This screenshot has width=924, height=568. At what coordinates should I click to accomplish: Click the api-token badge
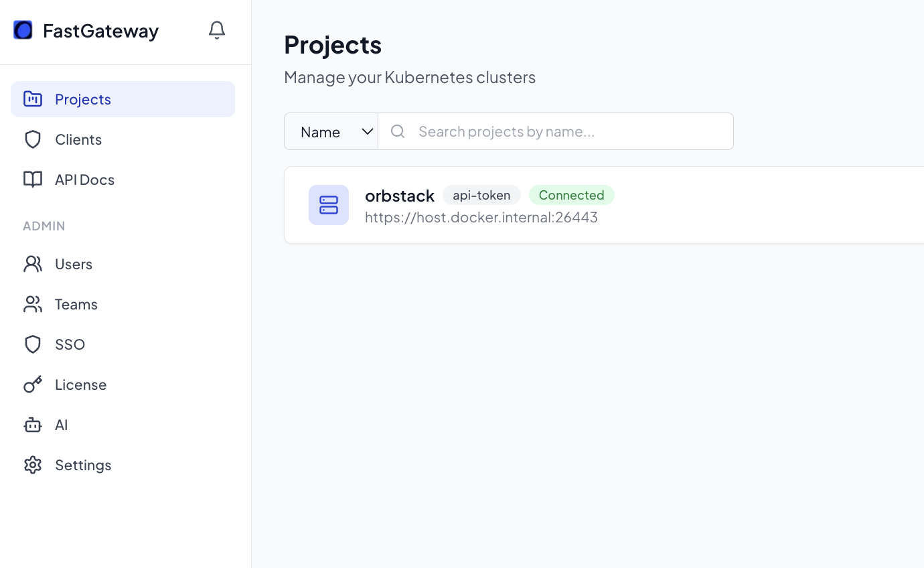coord(481,195)
